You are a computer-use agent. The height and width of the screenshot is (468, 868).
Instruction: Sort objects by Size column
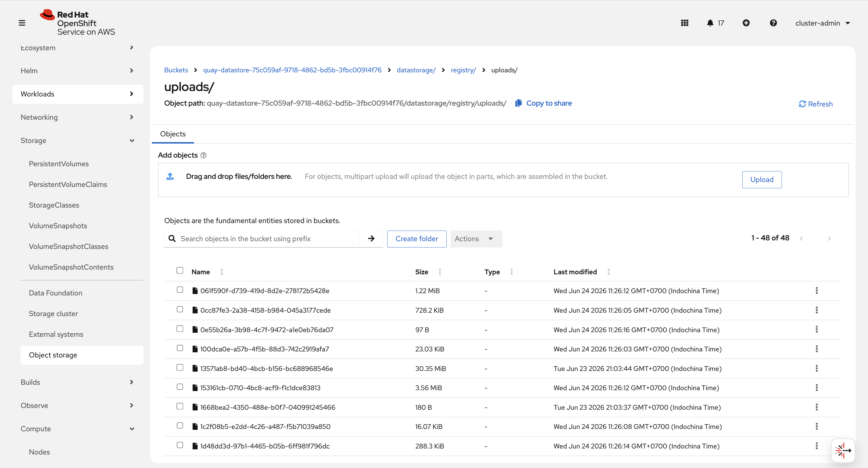(440, 272)
